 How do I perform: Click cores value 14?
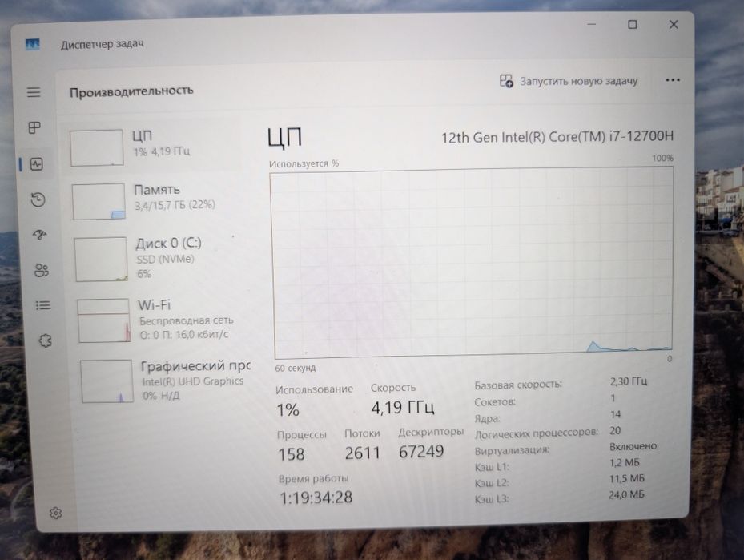pos(615,414)
